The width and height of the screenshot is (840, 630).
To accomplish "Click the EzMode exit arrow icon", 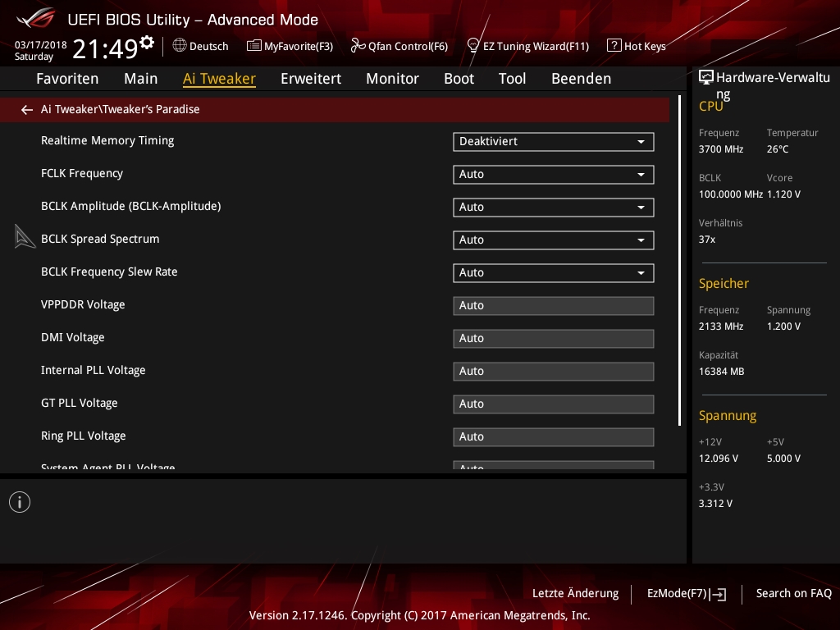I will click(x=719, y=594).
